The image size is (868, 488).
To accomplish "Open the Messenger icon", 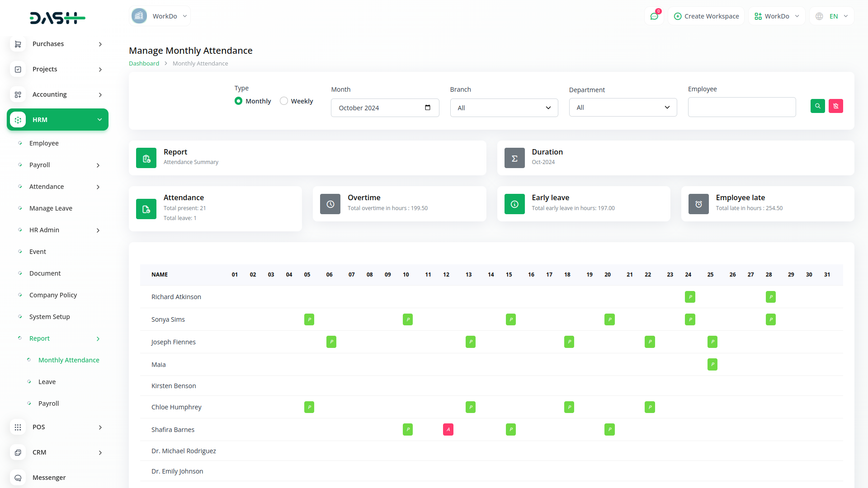I will point(18,478).
